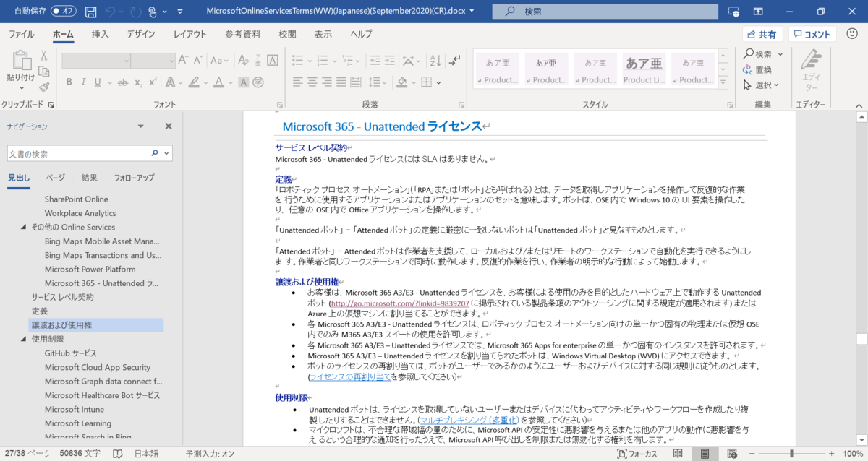The image size is (868, 461).
Task: Switch to the レイアウト (Layout) tab
Action: click(190, 34)
